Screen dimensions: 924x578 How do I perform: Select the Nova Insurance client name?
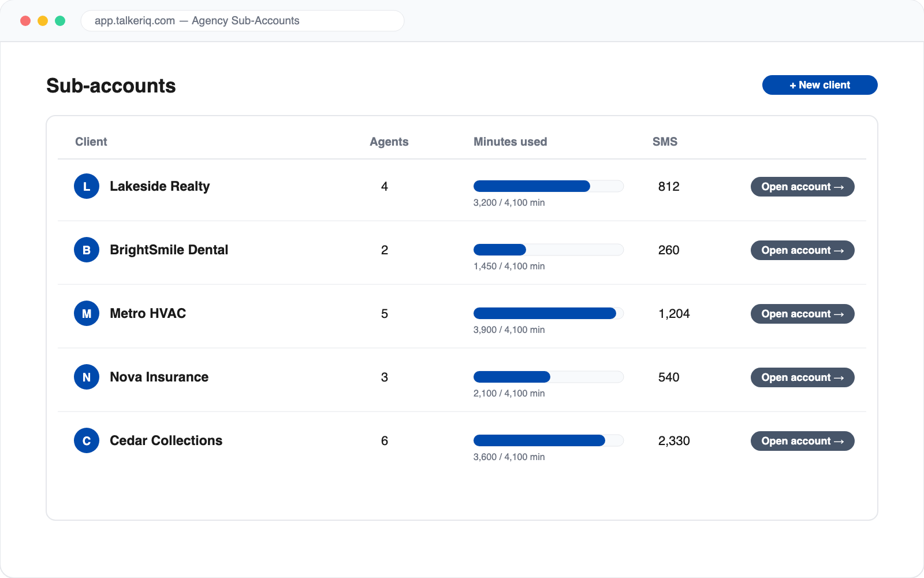(159, 377)
